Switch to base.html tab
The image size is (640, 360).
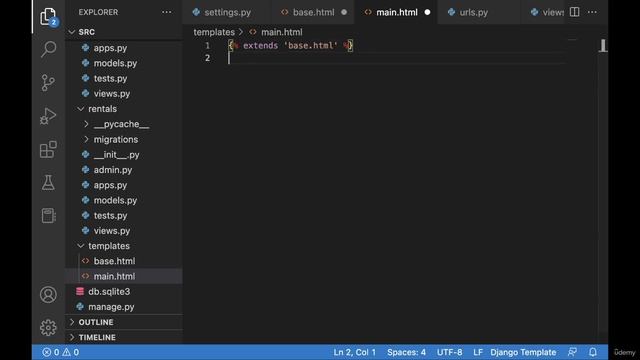313,12
